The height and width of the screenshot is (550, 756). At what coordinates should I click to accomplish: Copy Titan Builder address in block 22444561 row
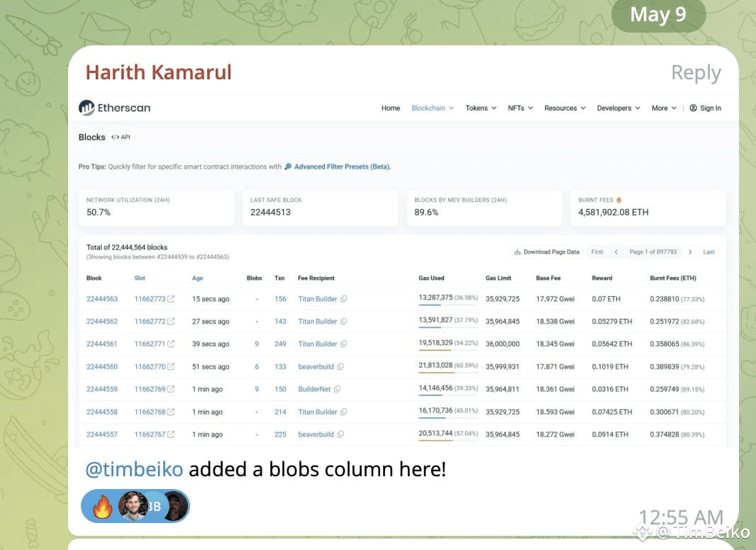point(343,344)
